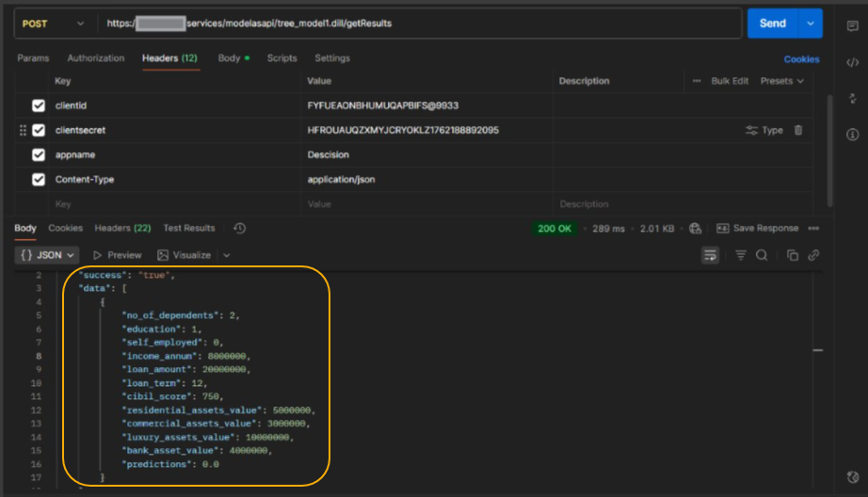Click the delete trash icon for clientsecret row
The height and width of the screenshot is (497, 868).
pos(798,131)
